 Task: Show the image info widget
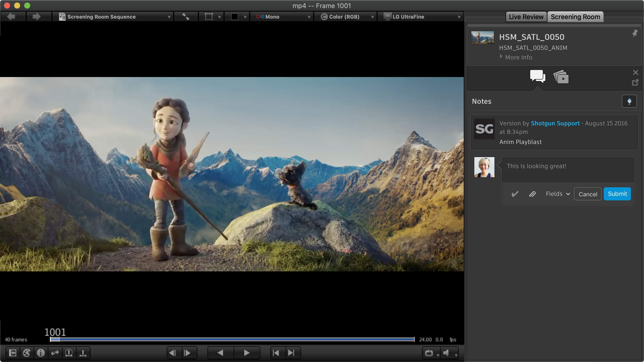(41, 353)
